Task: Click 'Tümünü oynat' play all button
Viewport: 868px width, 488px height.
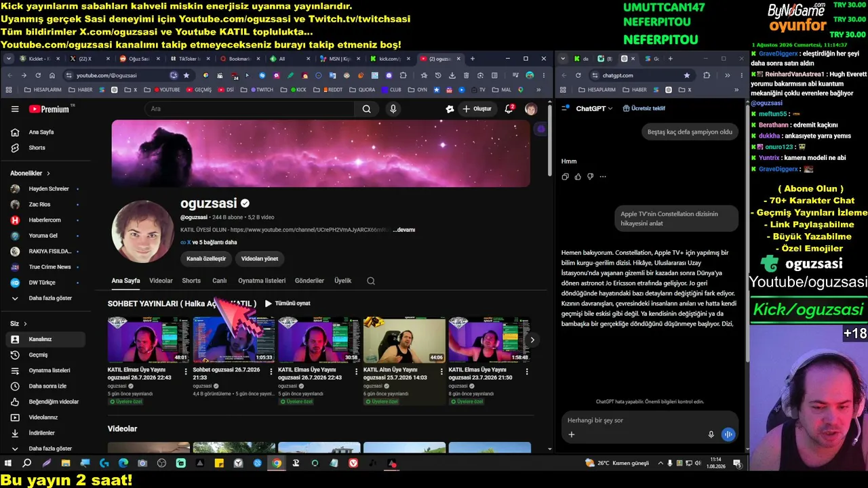Action: (x=288, y=304)
